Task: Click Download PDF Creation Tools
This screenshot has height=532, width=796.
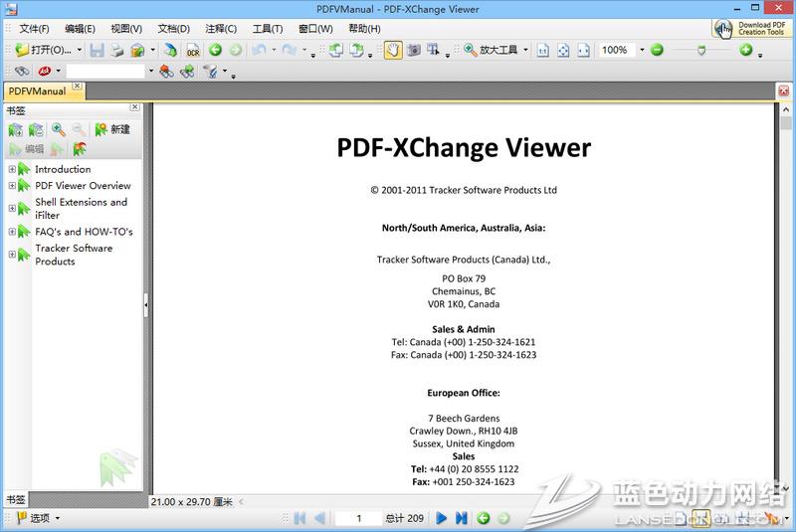Action: [752, 28]
